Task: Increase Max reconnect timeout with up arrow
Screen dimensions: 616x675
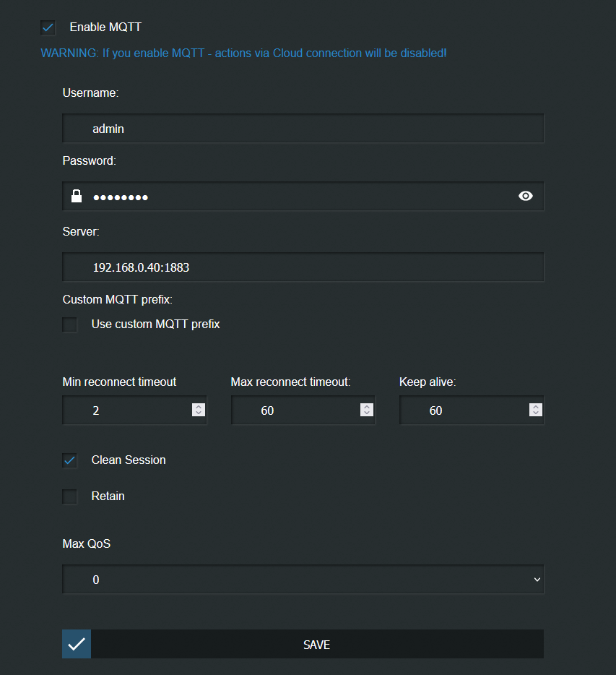Action: coord(367,406)
